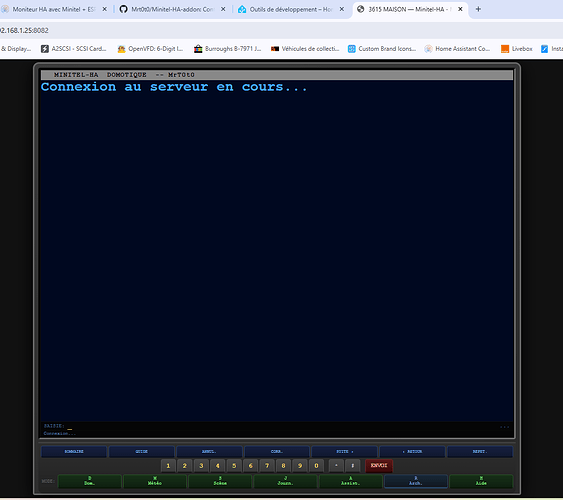Click the CORR. function key
This screenshot has width=563, height=500.
click(277, 452)
